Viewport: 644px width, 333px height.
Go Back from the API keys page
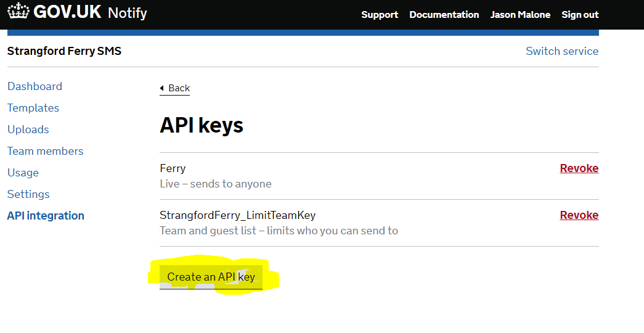coord(174,88)
